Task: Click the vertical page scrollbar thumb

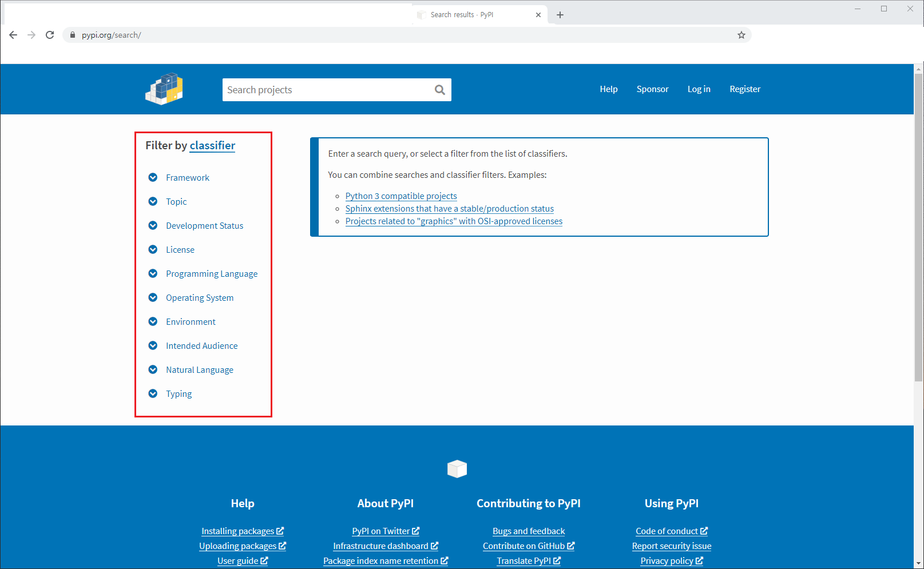Action: point(919,227)
